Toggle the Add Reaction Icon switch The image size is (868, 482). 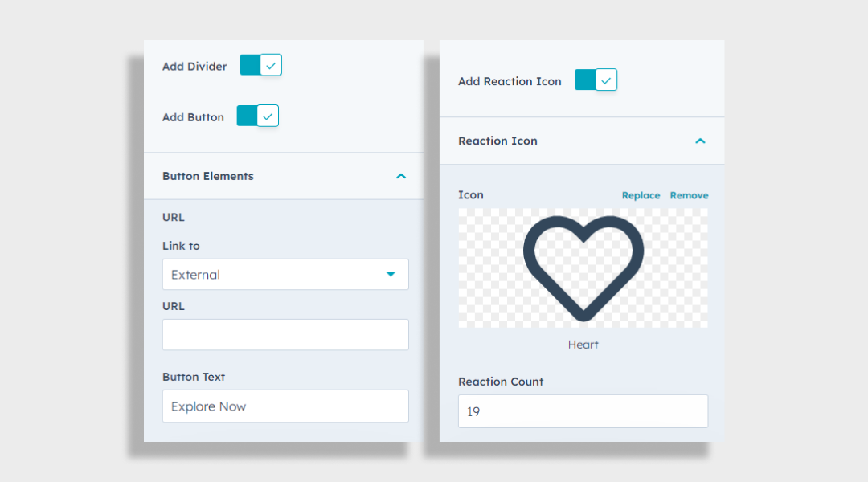tap(596, 80)
